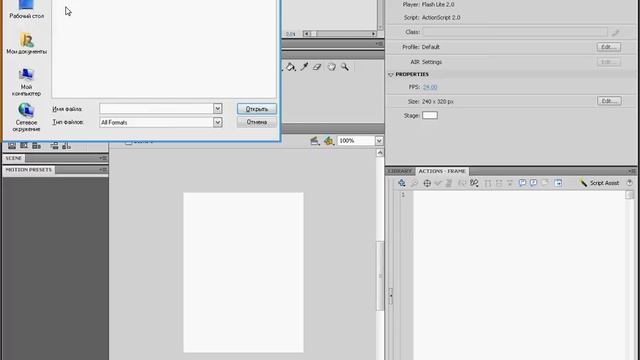Screen dimensions: 640x360
Task: Open Рабочий стол location in file dialog
Action: (x=26, y=10)
